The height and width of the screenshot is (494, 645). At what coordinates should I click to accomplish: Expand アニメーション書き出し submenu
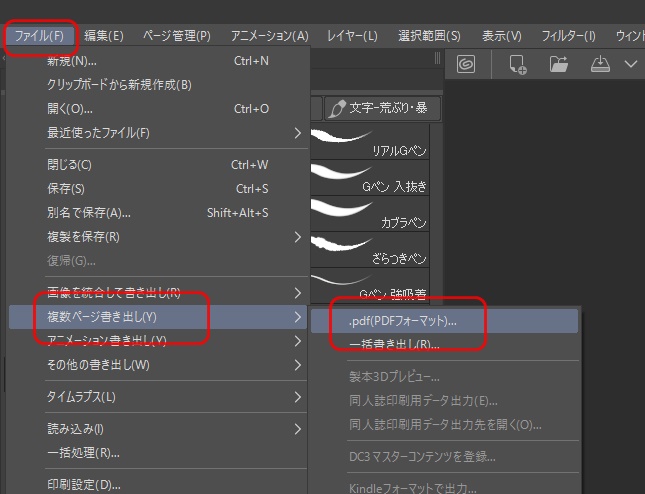[158, 341]
